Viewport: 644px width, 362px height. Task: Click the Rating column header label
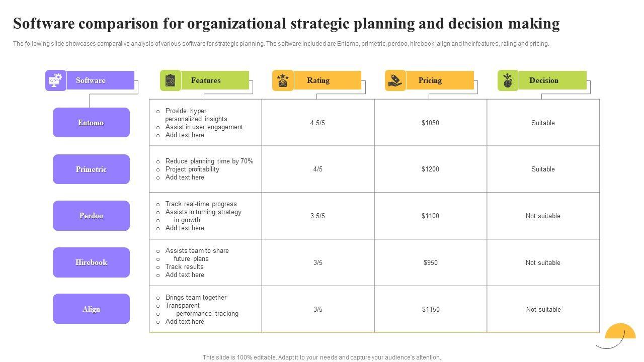(x=318, y=80)
